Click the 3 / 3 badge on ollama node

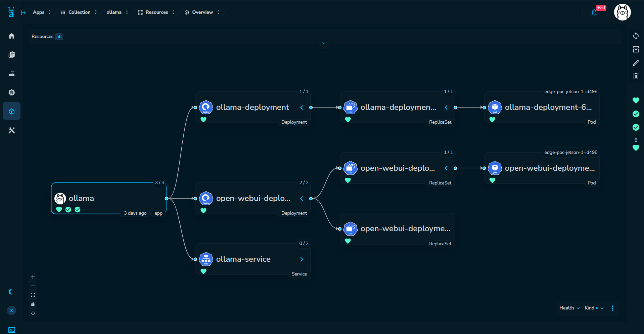coord(159,182)
